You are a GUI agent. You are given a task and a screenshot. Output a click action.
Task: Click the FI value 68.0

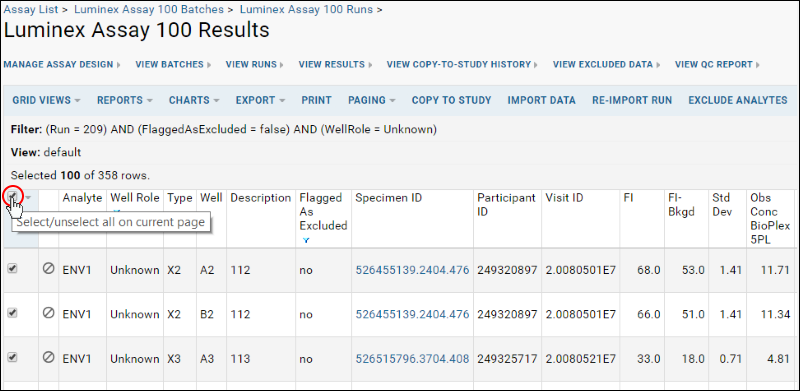point(649,270)
